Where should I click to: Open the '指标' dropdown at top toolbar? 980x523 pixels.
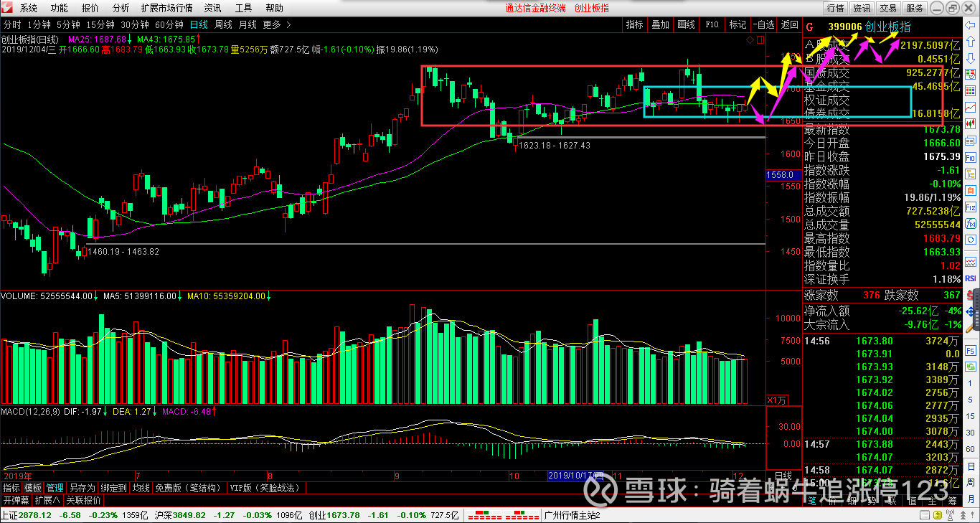[x=635, y=24]
